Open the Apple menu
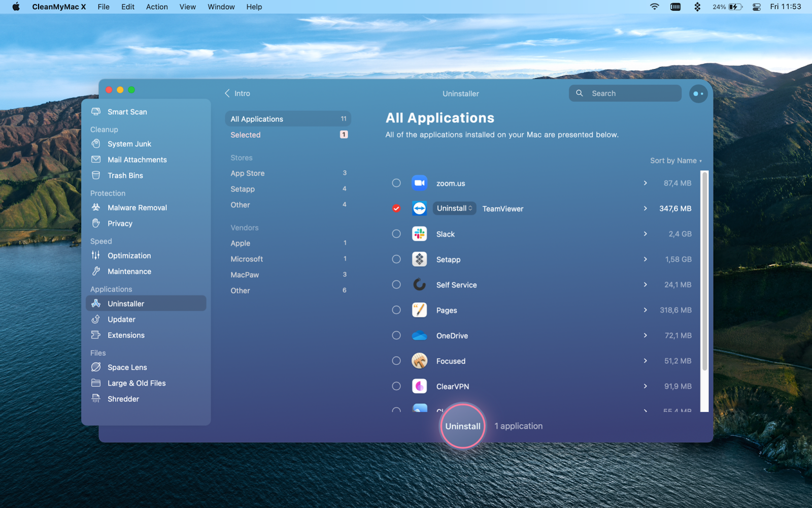Screen dimensions: 812x508 point(16,7)
